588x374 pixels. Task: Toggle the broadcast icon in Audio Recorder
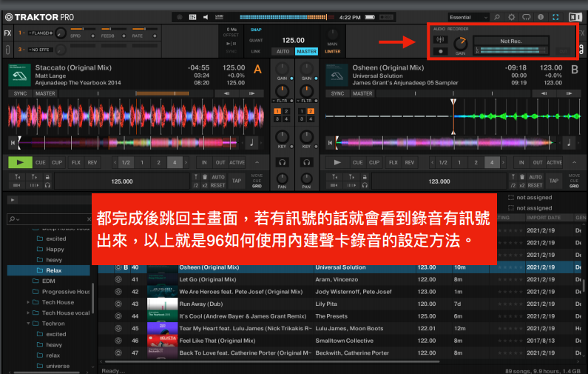tap(441, 39)
